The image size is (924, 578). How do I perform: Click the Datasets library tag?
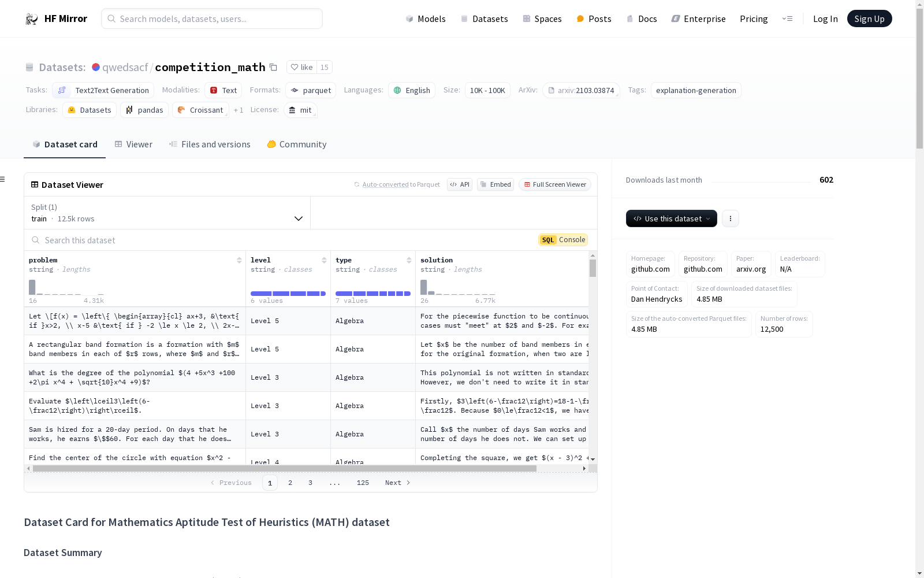90,110
